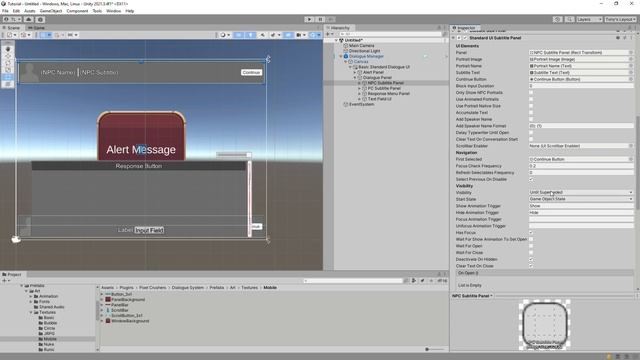This screenshot has height=360, width=640.
Task: Open the Layers dropdown in the top toolbar
Action: pos(589,19)
